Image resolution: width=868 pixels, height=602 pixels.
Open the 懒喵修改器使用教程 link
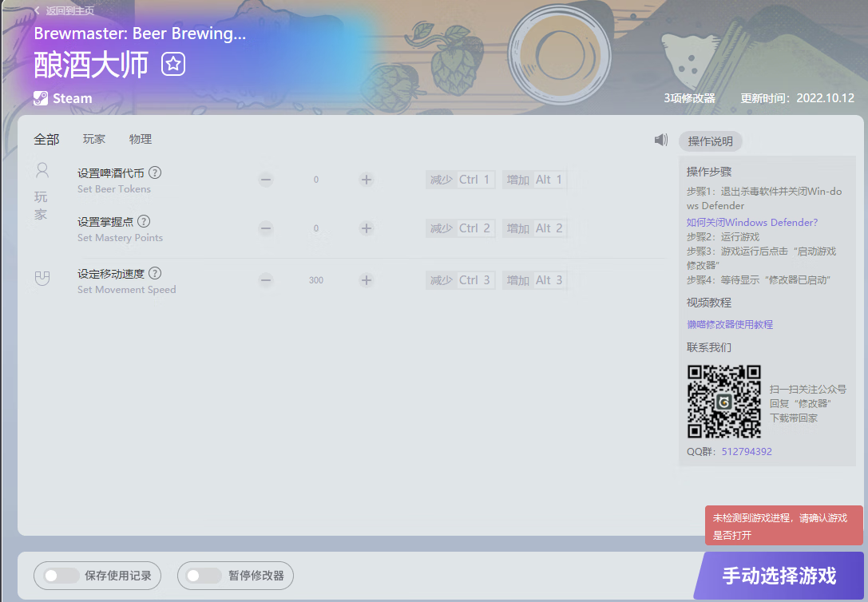pos(730,325)
